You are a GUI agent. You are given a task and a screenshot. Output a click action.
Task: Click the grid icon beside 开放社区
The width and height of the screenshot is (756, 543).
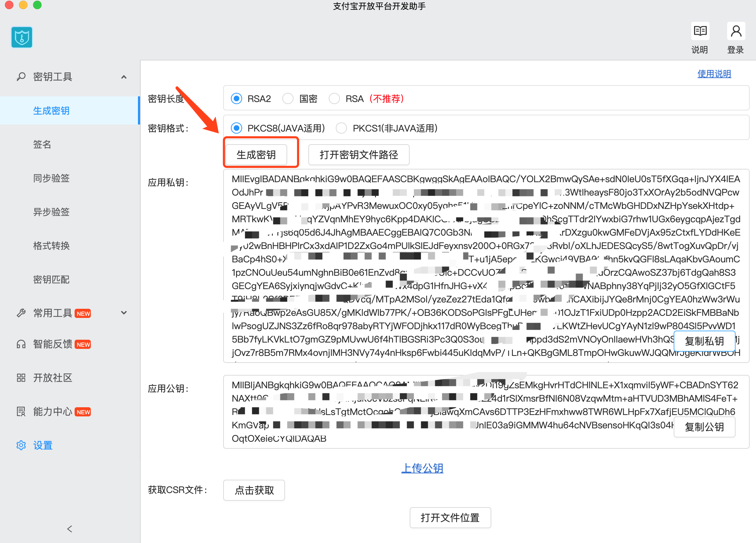click(21, 378)
